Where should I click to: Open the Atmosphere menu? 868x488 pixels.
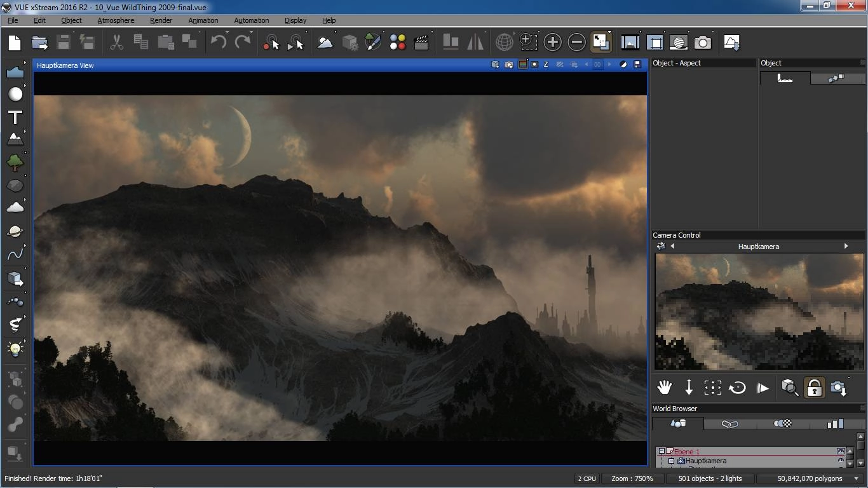pyautogui.click(x=116, y=20)
